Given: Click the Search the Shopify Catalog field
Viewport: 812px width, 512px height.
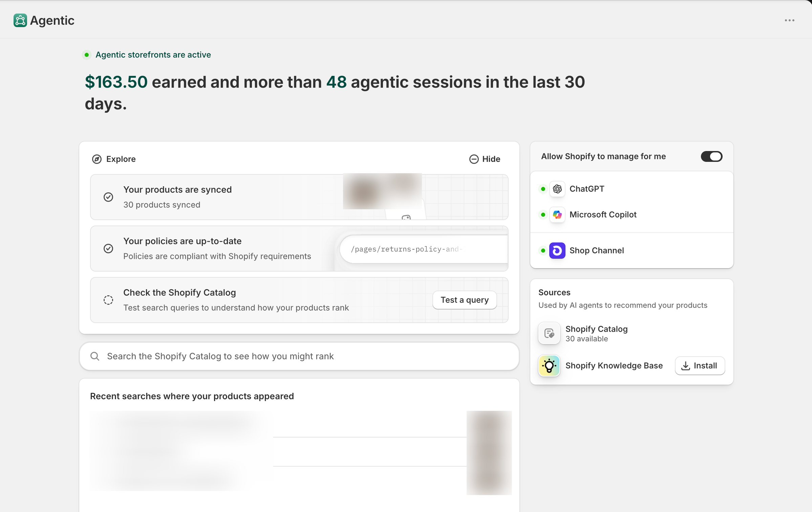Looking at the screenshot, I should click(299, 356).
